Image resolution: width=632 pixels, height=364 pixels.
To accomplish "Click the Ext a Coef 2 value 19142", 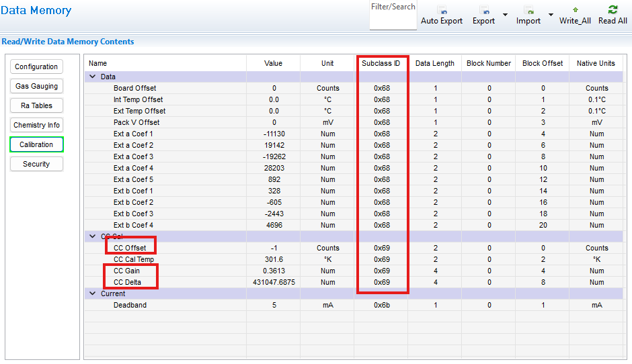I will coord(274,145).
